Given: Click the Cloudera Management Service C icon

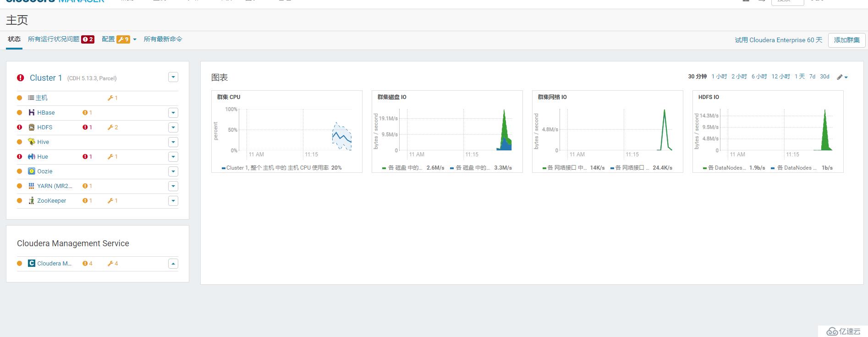Looking at the screenshot, I should pos(32,263).
